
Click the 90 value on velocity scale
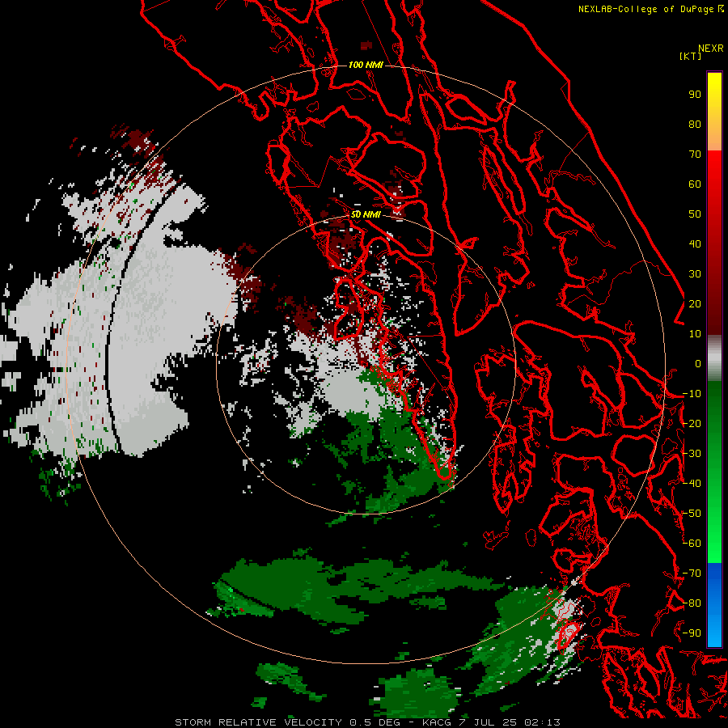coord(695,95)
